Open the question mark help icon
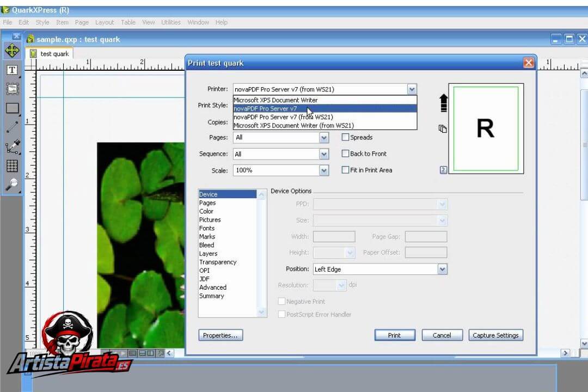The image size is (588, 392). pyautogui.click(x=443, y=170)
